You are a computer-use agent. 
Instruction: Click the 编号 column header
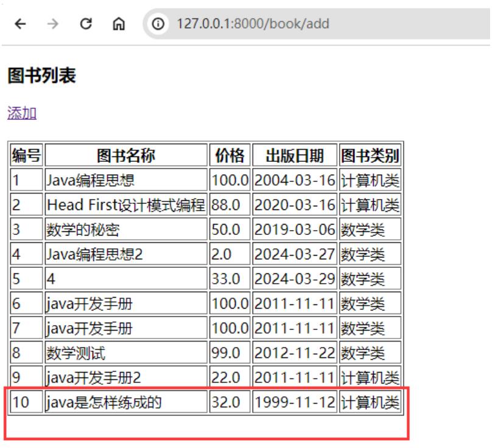(x=26, y=155)
